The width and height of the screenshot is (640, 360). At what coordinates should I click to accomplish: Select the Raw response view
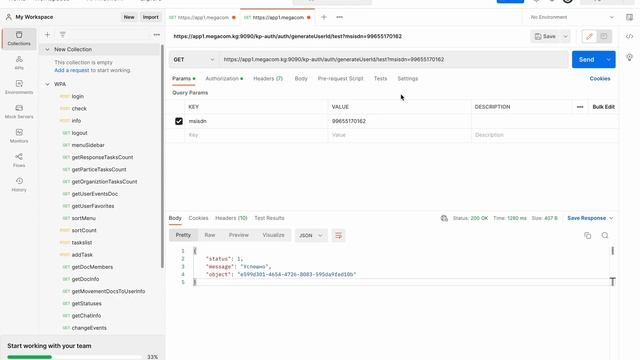coord(210,235)
